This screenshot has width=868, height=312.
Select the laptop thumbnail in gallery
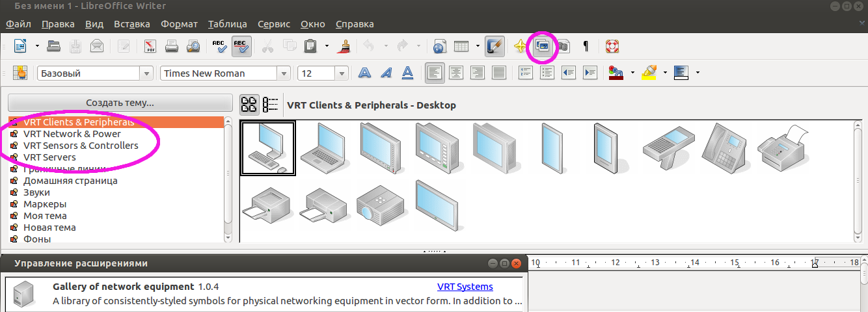click(x=323, y=147)
